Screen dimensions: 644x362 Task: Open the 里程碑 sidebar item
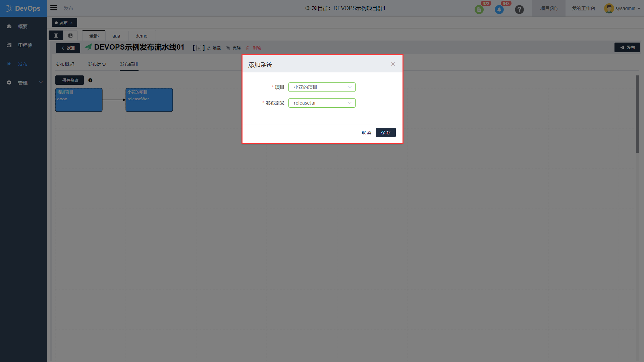pos(23,45)
